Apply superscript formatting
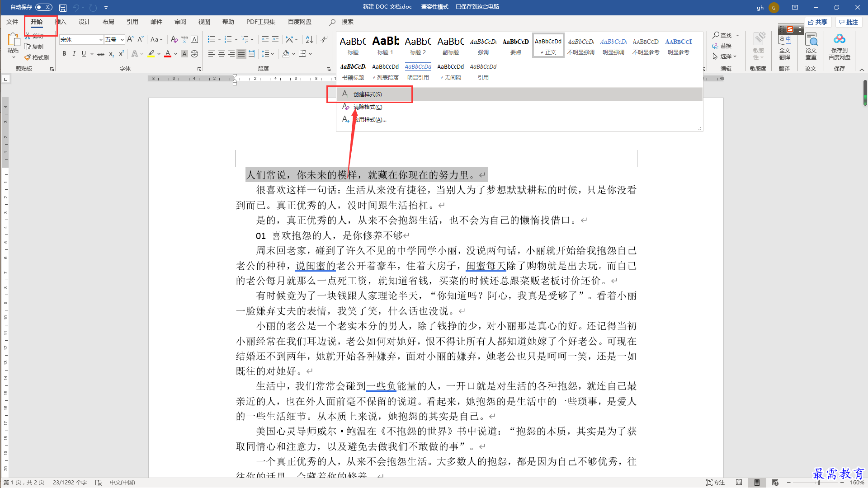 coord(121,54)
